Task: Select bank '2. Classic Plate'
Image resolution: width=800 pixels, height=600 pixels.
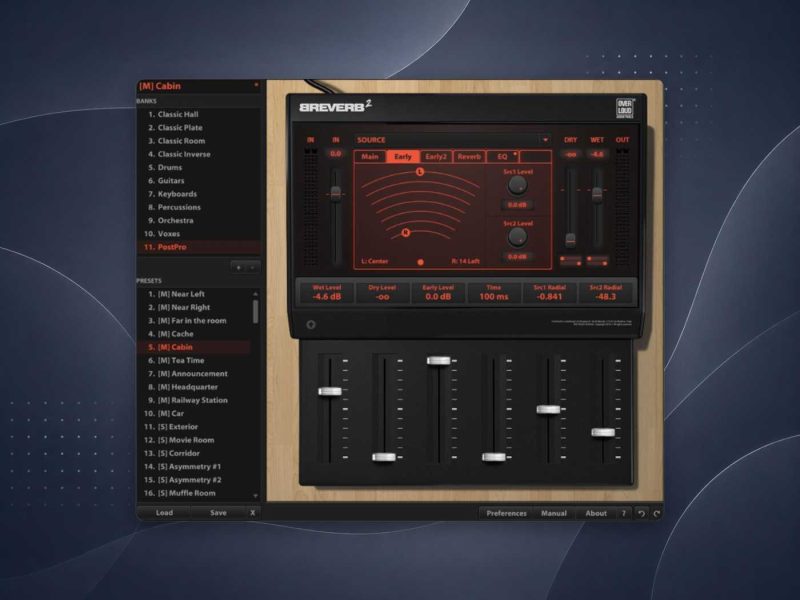Action: click(x=199, y=128)
